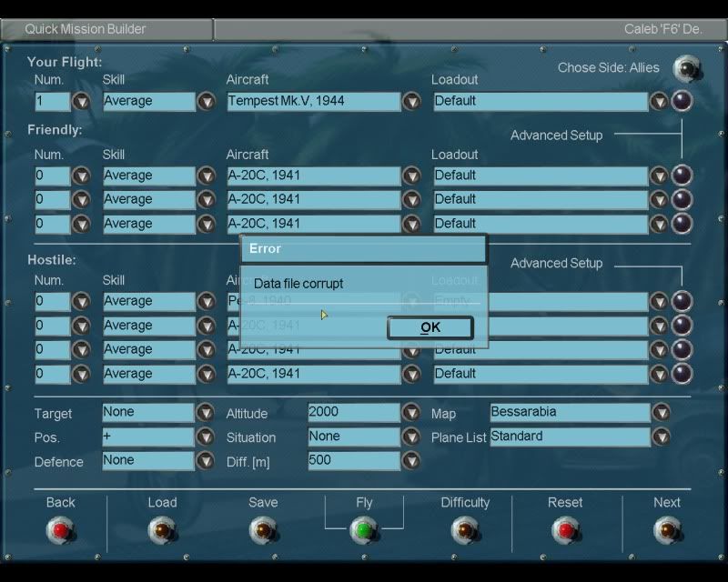Click the Save mission button

pos(263,530)
